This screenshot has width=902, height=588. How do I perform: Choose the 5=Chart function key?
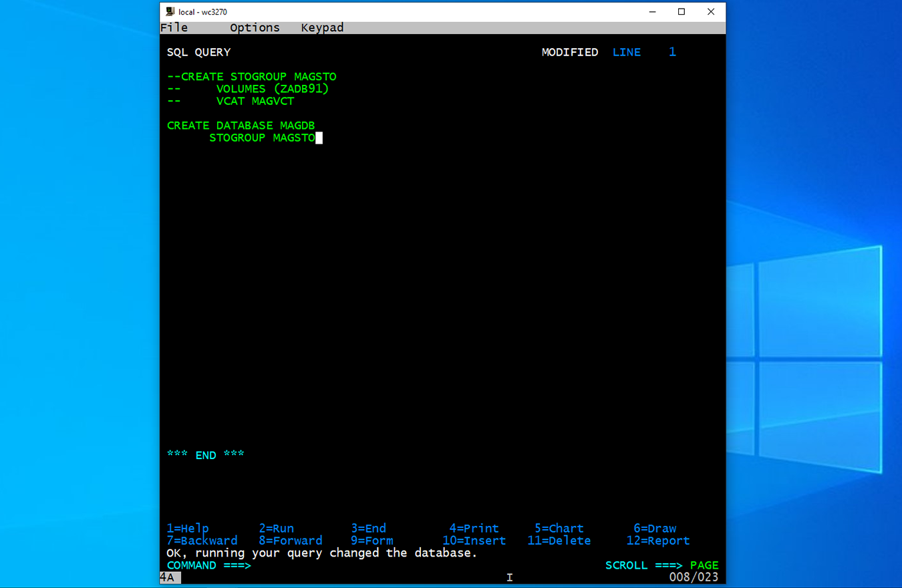(559, 529)
